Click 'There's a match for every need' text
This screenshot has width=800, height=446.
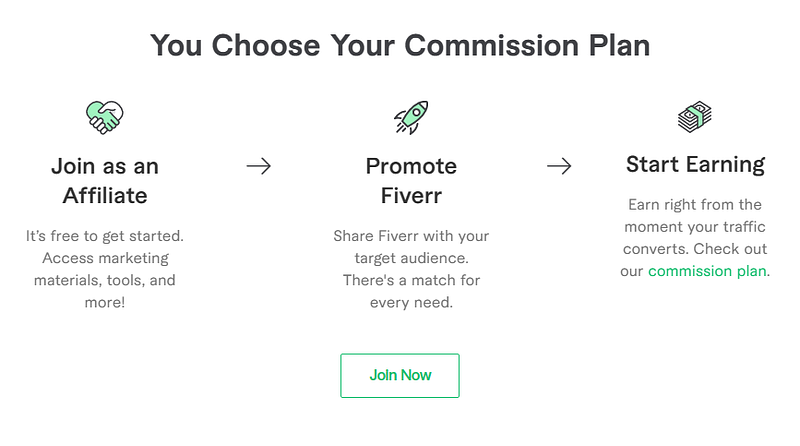(411, 291)
